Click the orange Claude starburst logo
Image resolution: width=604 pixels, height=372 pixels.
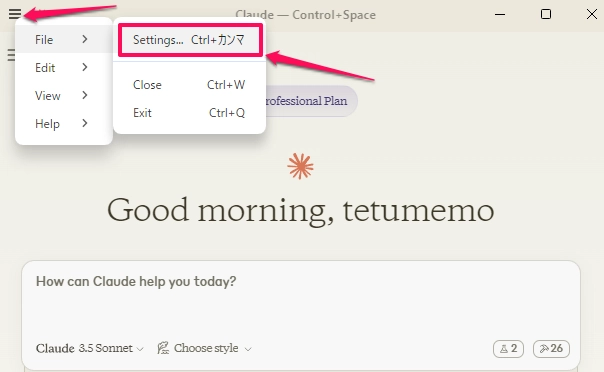(x=300, y=166)
